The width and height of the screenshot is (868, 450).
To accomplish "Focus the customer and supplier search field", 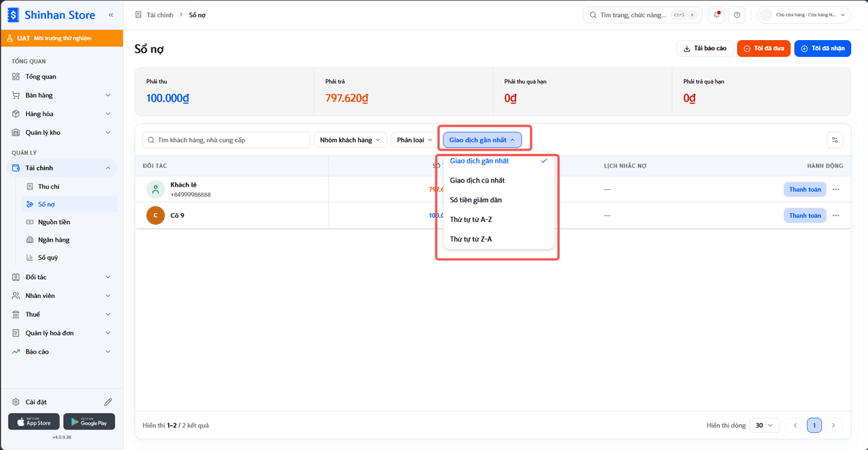I will click(x=226, y=140).
